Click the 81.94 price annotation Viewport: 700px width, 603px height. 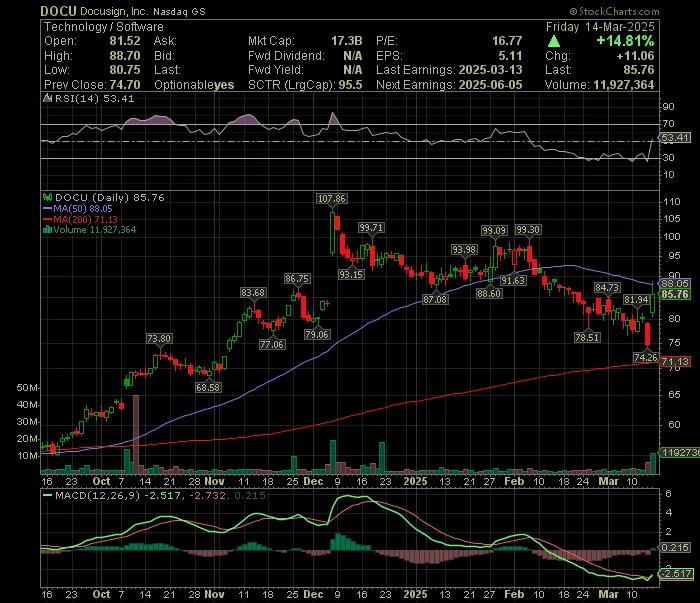636,300
